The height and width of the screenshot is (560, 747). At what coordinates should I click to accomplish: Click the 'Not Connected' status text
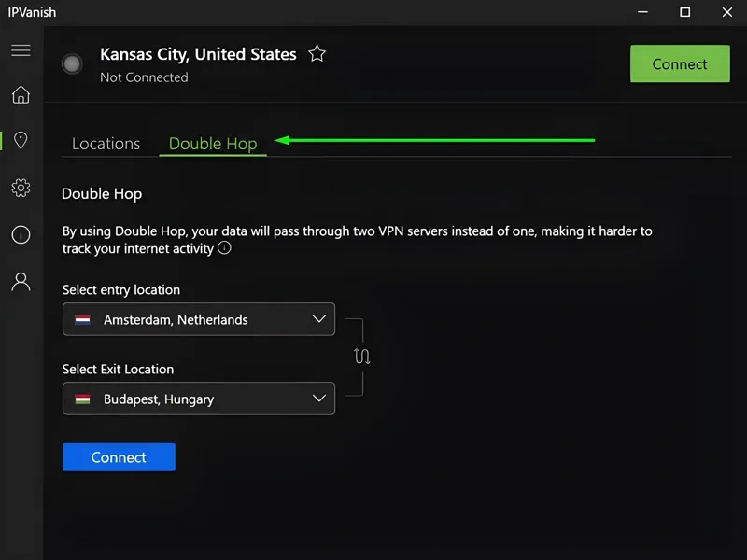144,77
